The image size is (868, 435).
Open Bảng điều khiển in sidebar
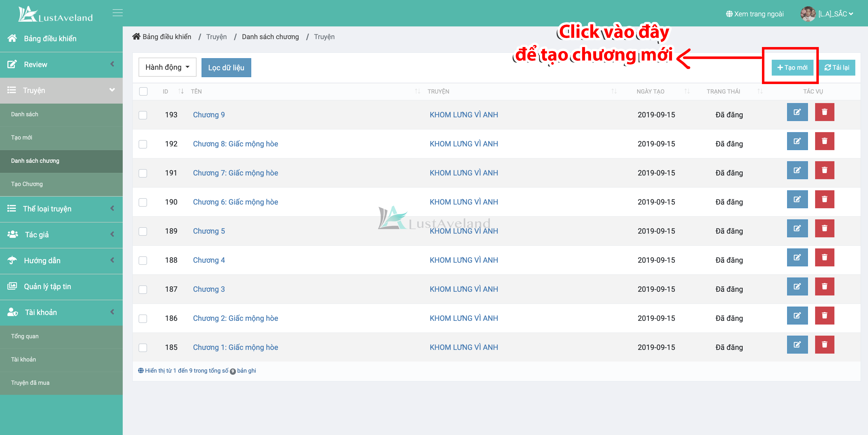[x=61, y=39]
